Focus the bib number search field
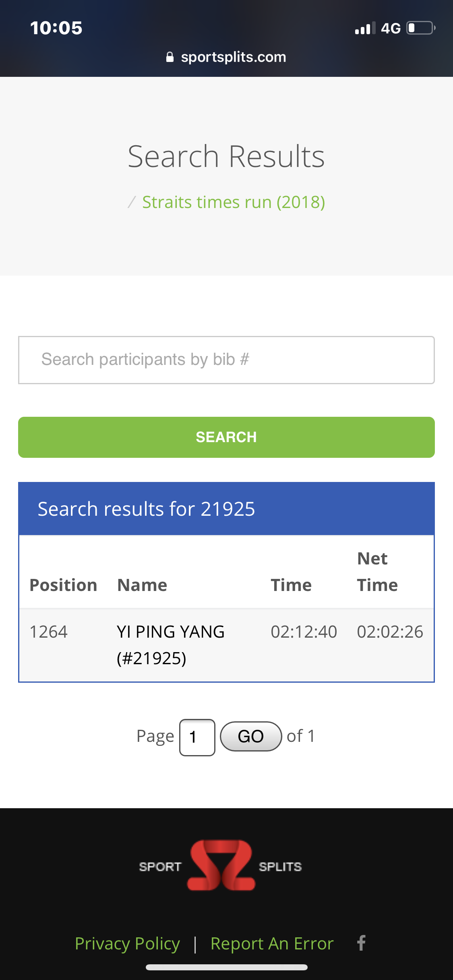Viewport: 453px width, 980px height. 226,360
